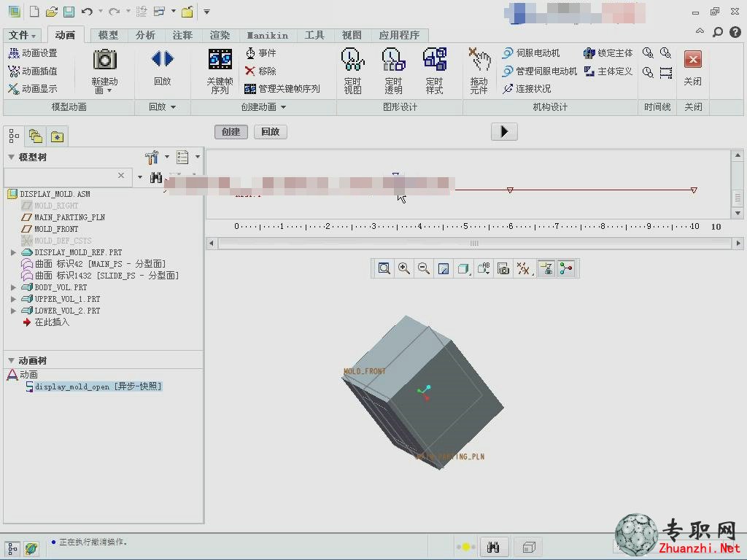Open the 新建动画 dropdown arrow
The width and height of the screenshot is (747, 560).
109,90
